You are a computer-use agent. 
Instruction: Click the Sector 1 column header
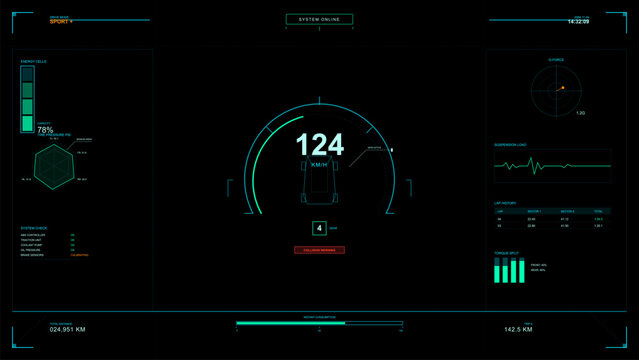[x=534, y=211]
